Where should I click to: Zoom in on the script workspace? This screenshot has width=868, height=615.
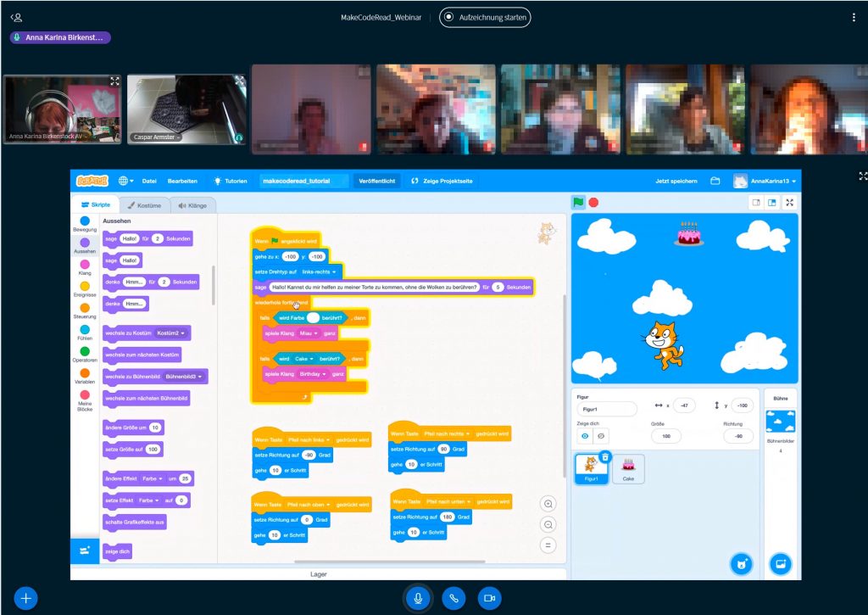coord(548,504)
